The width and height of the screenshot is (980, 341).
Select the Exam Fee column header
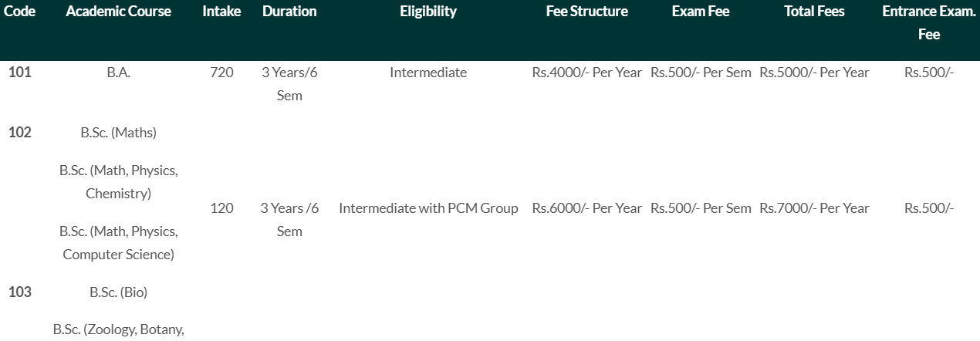[x=701, y=12]
